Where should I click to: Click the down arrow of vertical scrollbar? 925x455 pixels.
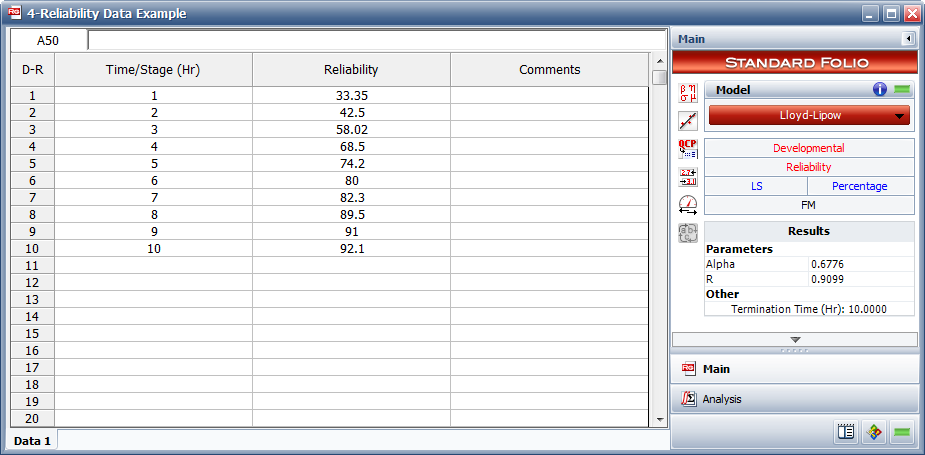658,421
